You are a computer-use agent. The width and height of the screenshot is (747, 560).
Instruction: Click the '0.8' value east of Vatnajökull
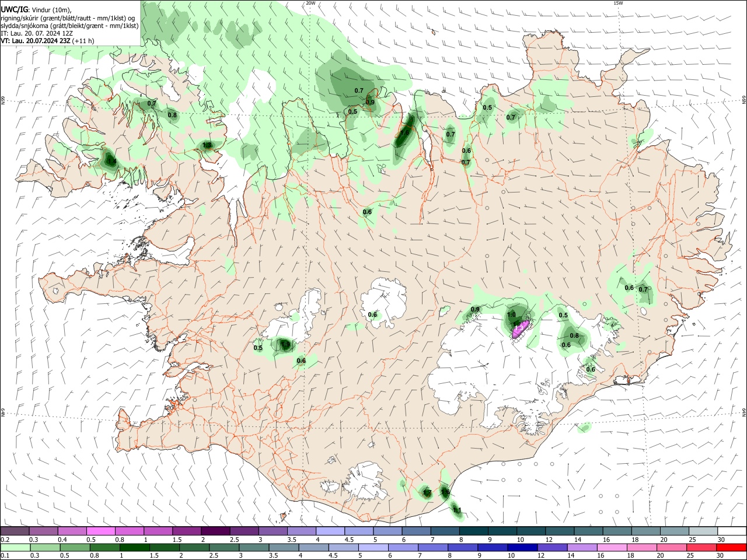click(x=574, y=335)
